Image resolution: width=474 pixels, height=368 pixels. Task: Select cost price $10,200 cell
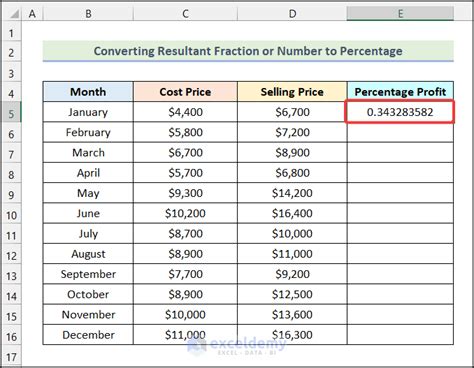point(185,213)
